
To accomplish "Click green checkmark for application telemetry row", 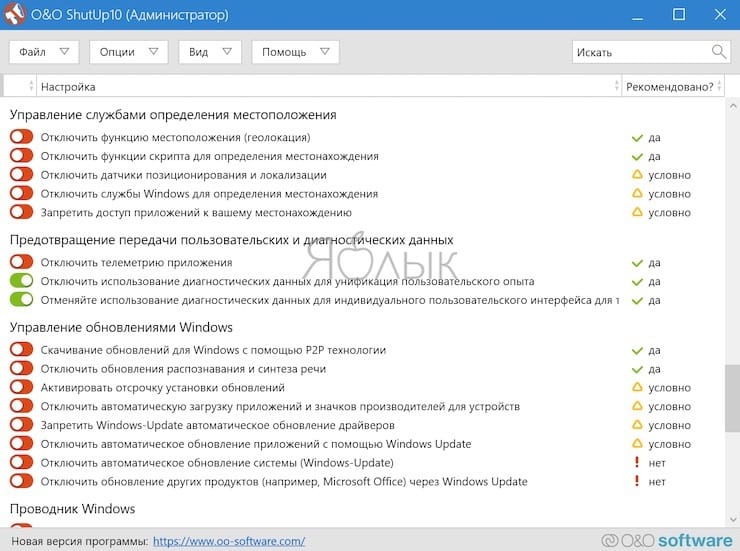I will [x=637, y=263].
